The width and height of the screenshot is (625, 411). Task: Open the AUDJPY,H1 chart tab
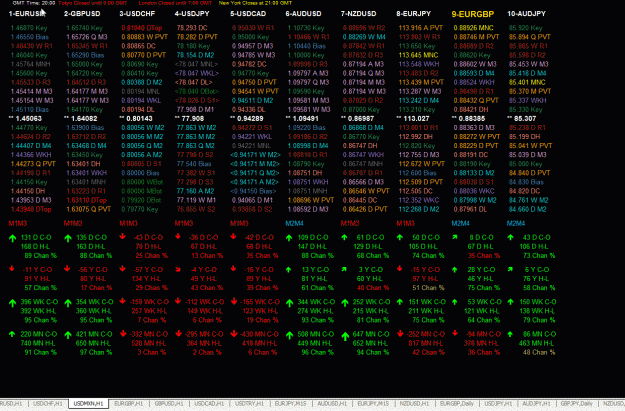536,404
